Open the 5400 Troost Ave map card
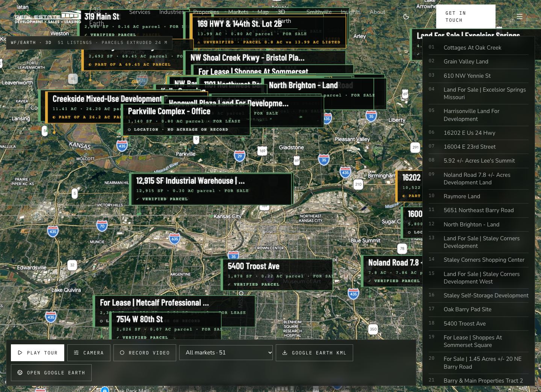 pos(277,274)
